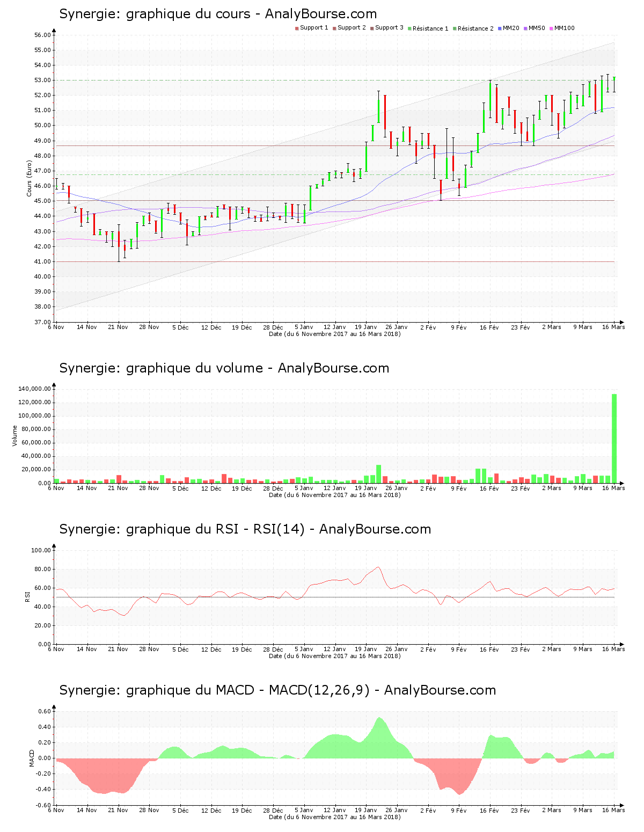
Task: Select the MM50 legend label
Action: [537, 28]
